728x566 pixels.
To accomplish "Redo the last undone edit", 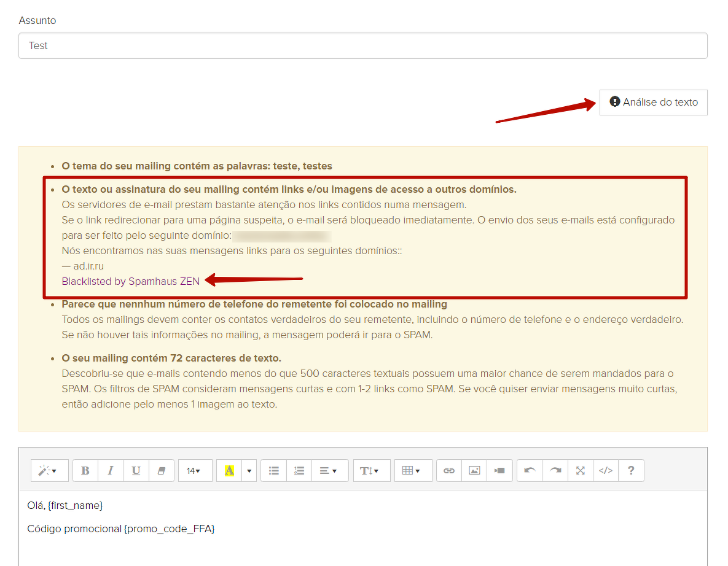I will click(555, 471).
